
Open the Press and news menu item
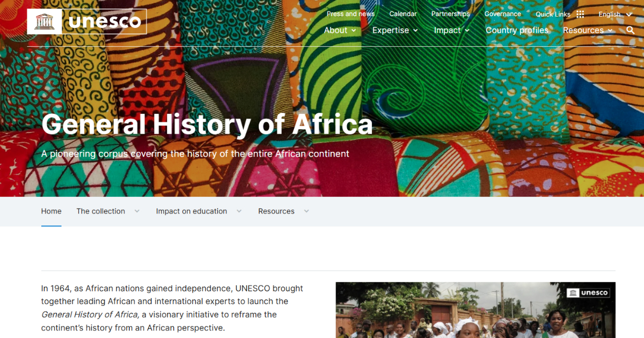click(x=350, y=13)
